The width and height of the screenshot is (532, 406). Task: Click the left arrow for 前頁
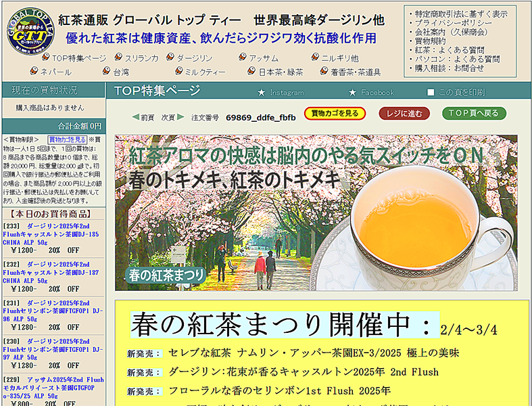pos(135,117)
